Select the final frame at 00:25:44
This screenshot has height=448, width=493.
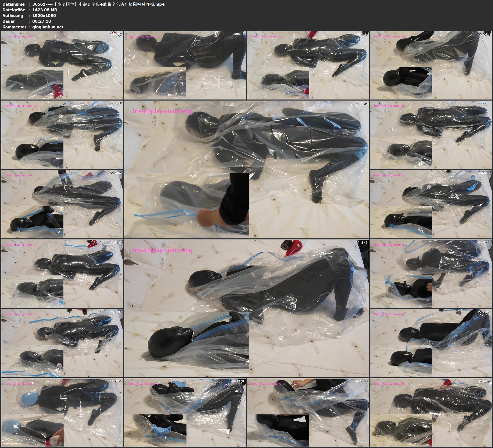point(431,412)
